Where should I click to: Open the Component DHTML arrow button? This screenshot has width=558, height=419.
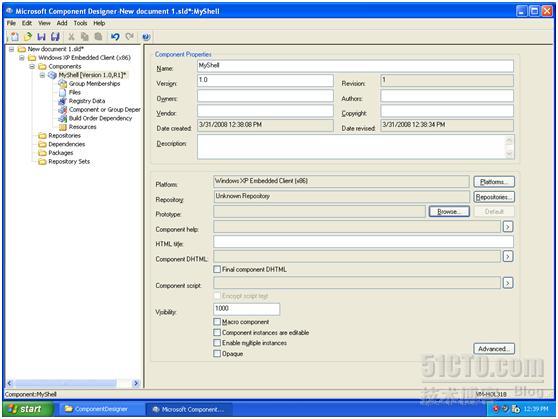click(508, 256)
